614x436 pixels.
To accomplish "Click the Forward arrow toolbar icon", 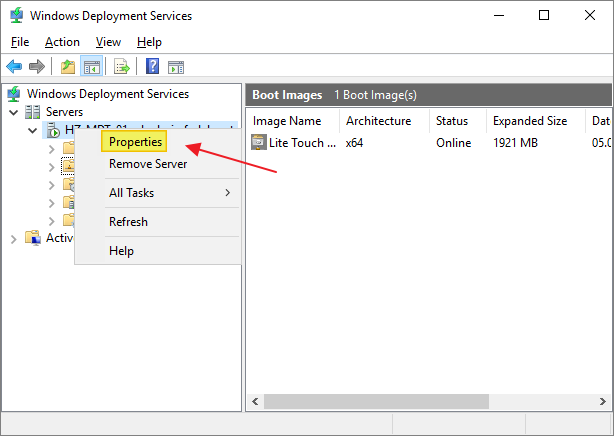I will 36,67.
